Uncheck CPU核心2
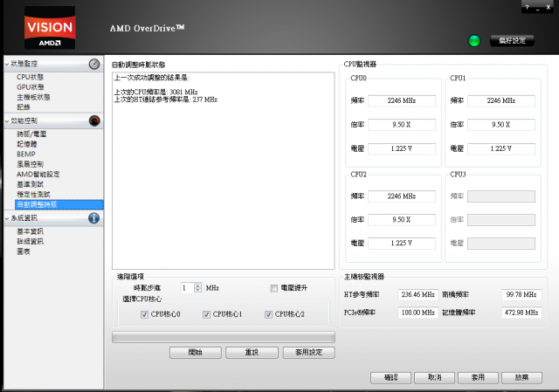Viewport: 559px width, 392px height. pyautogui.click(x=268, y=314)
